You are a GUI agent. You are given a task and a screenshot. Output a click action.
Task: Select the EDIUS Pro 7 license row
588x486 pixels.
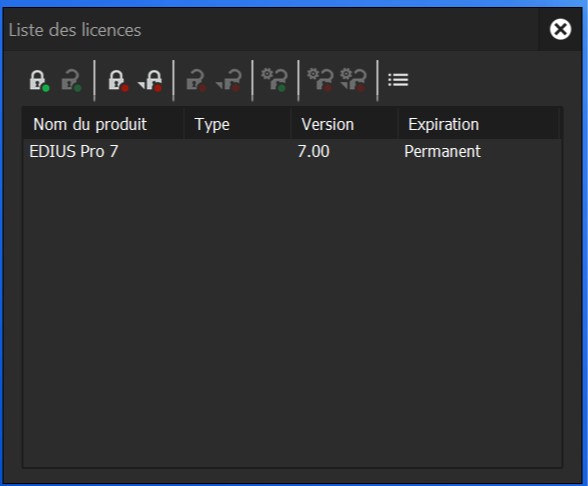click(x=292, y=152)
